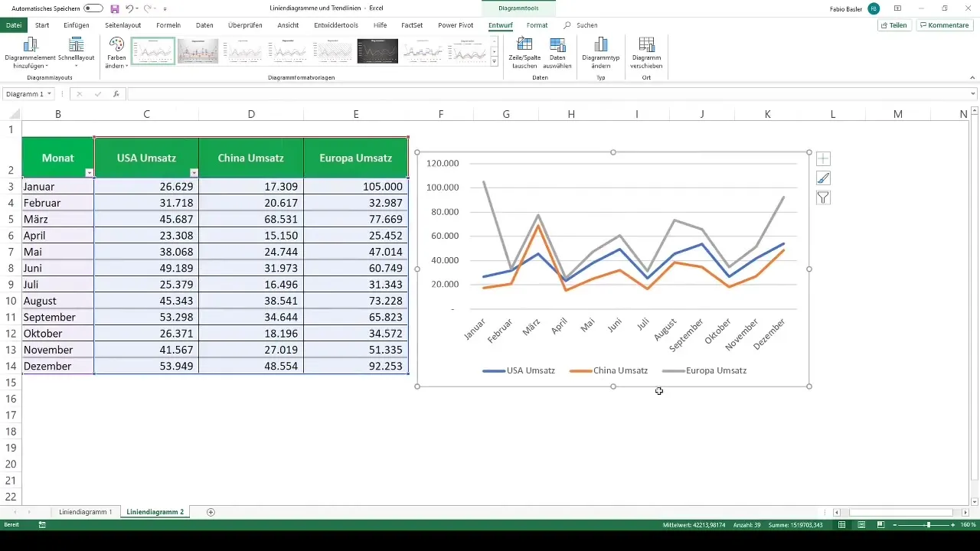The image size is (980, 551).
Task: Select the Liniendiagramm 1 sheet tab
Action: click(86, 512)
